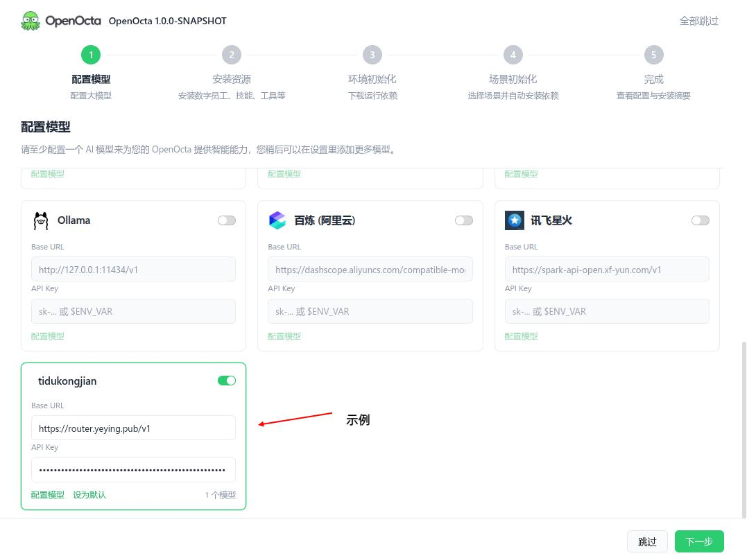This screenshot has height=558, width=756.
Task: Enable the 百炼 (阿里云) toggle
Action: pyautogui.click(x=464, y=220)
